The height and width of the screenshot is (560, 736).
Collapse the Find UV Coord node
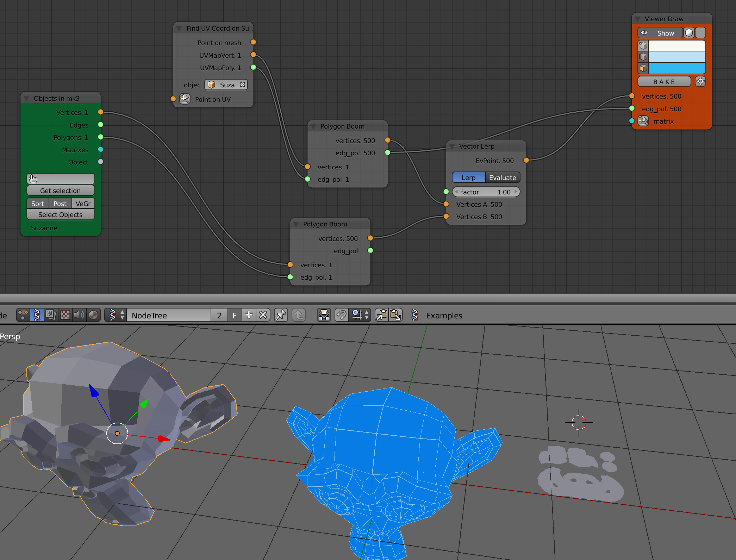coord(179,28)
